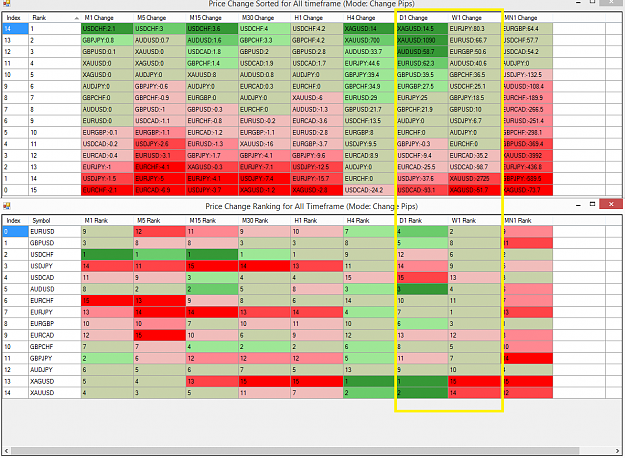The image size is (625, 458).
Task: Click the AUDUSD:0.7 cell
Action: [x=159, y=40]
